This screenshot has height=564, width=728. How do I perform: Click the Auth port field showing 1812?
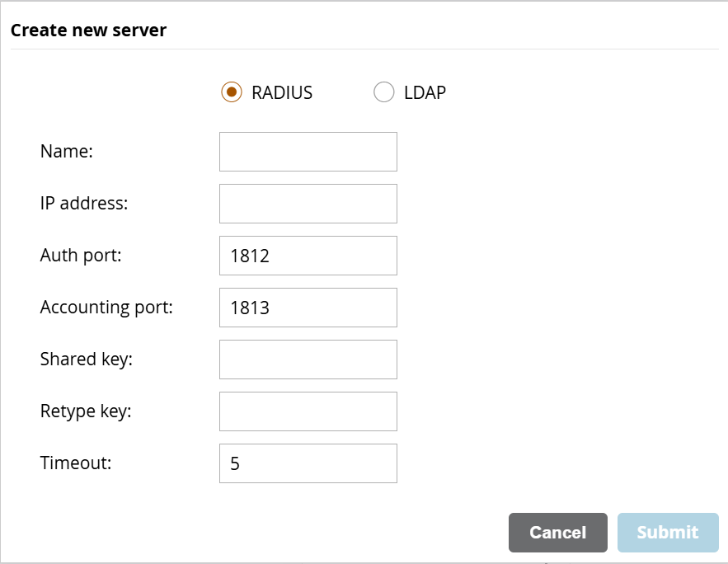308,256
